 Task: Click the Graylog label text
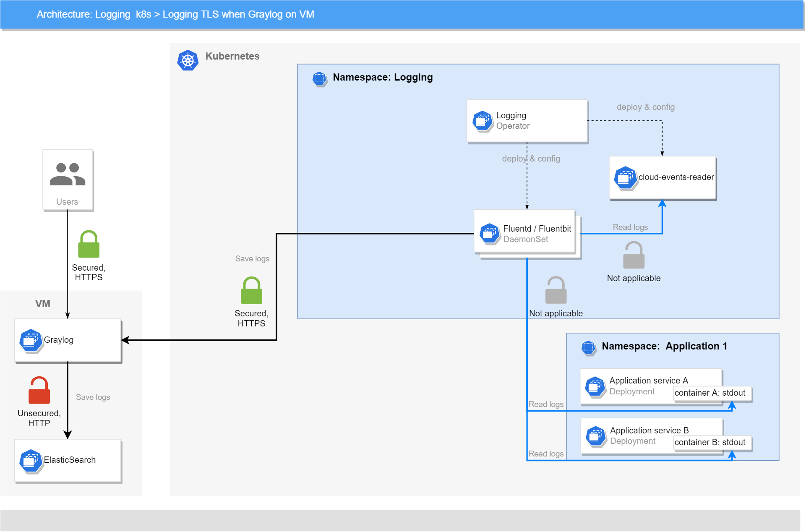59,340
